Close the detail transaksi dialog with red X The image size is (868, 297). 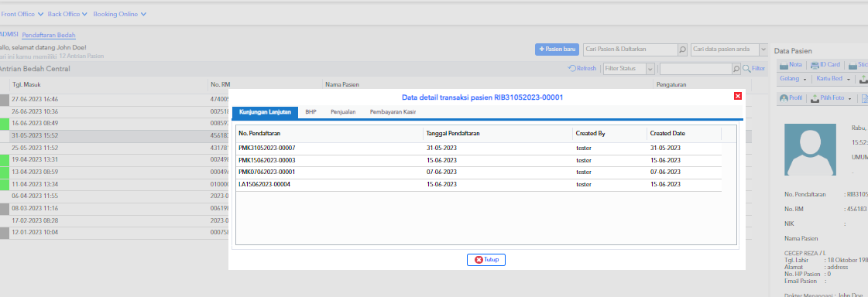(x=737, y=96)
